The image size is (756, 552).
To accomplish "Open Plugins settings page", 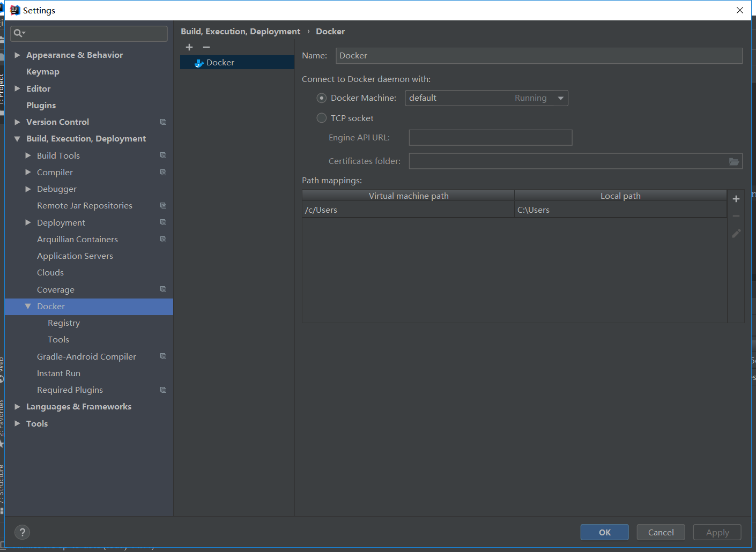I will click(41, 106).
